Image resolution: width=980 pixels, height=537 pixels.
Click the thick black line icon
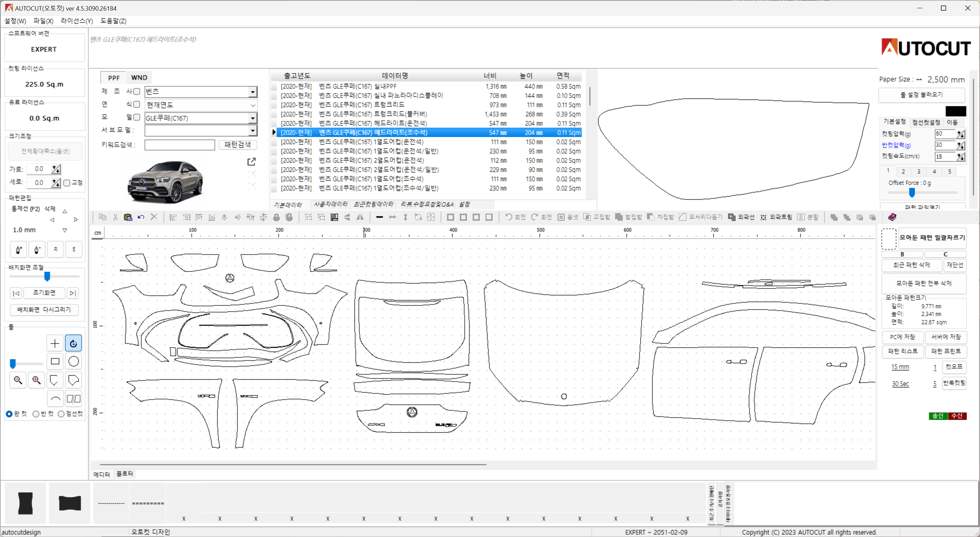[379, 217]
